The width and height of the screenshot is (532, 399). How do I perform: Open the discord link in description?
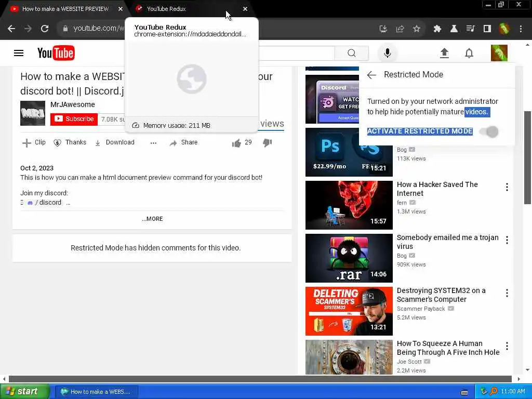tap(45, 203)
